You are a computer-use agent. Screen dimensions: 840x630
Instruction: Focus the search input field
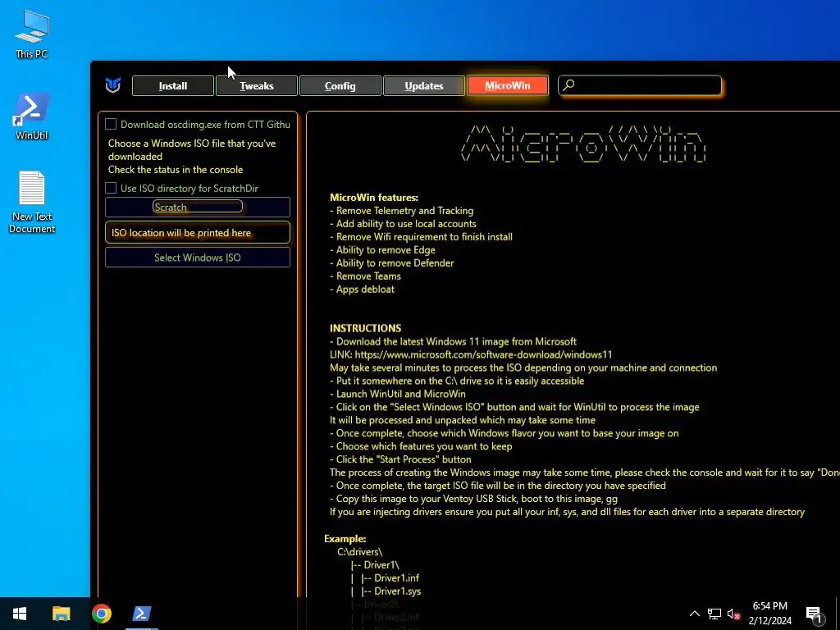(x=640, y=85)
